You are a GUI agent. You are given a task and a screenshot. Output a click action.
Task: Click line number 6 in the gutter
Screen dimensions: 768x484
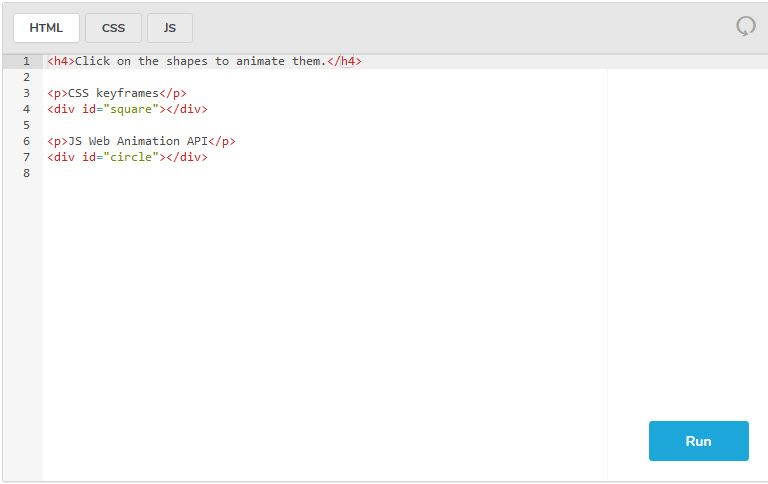pyautogui.click(x=26, y=141)
